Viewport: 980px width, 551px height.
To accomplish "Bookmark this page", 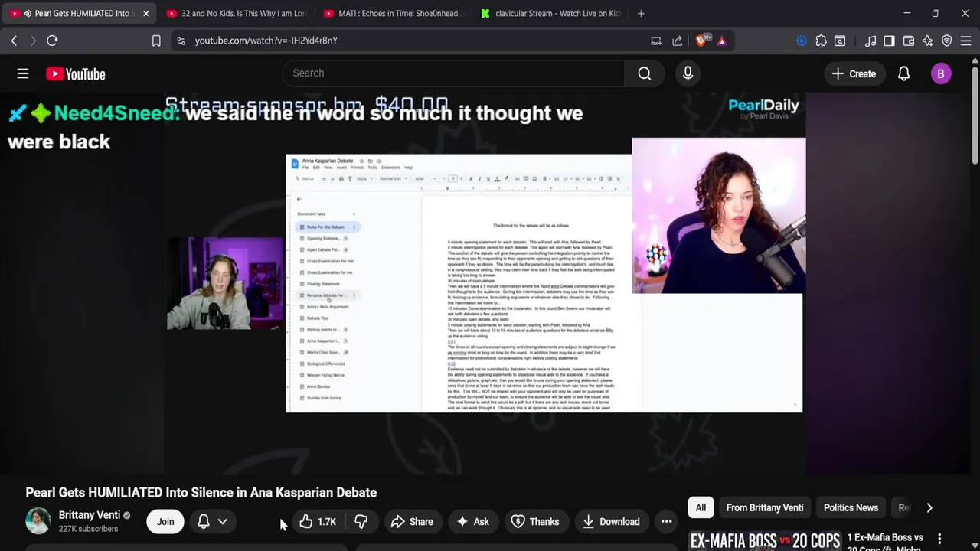I will point(156,41).
